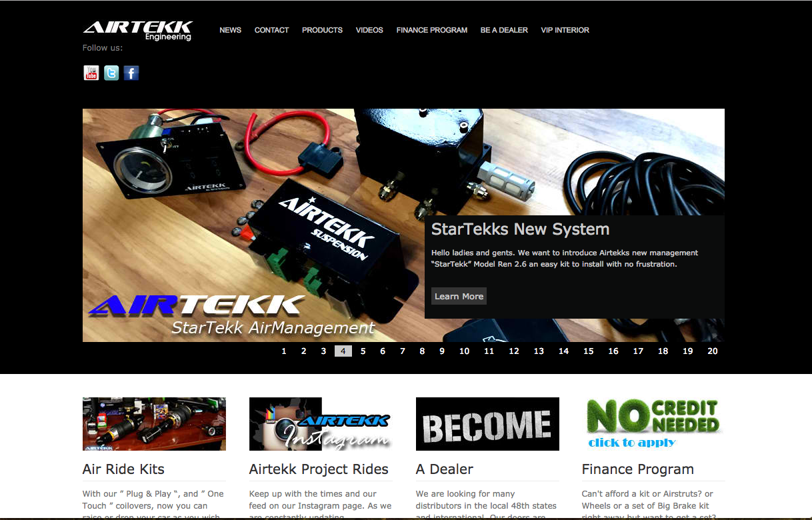The width and height of the screenshot is (812, 520).
Task: Go to slide 14 in the slider
Action: click(x=563, y=351)
